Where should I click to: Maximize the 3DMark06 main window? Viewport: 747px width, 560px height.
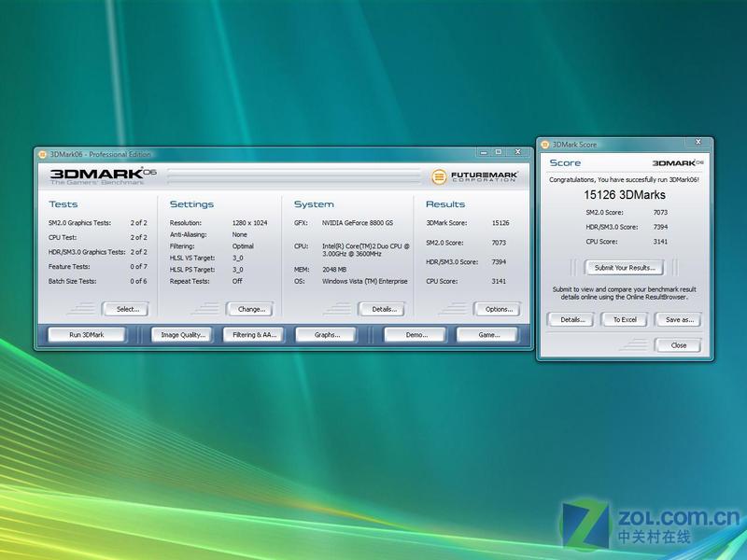pyautogui.click(x=499, y=152)
